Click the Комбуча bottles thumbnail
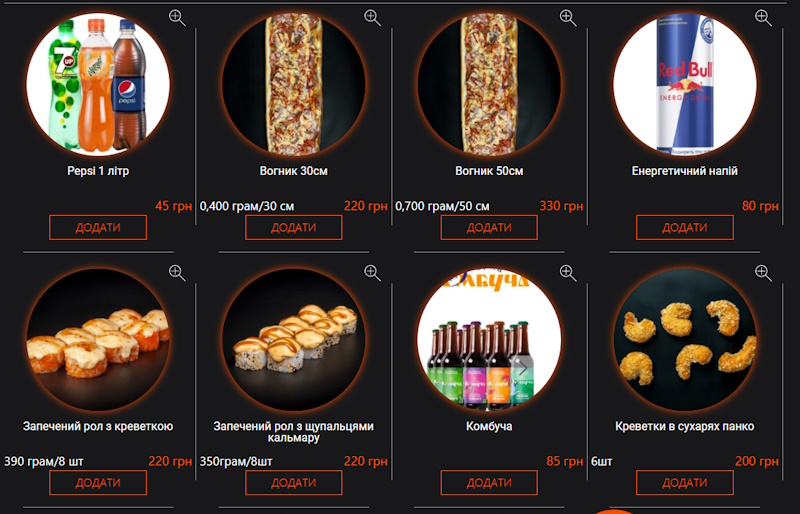Viewport: 800px width, 514px height. (489, 339)
